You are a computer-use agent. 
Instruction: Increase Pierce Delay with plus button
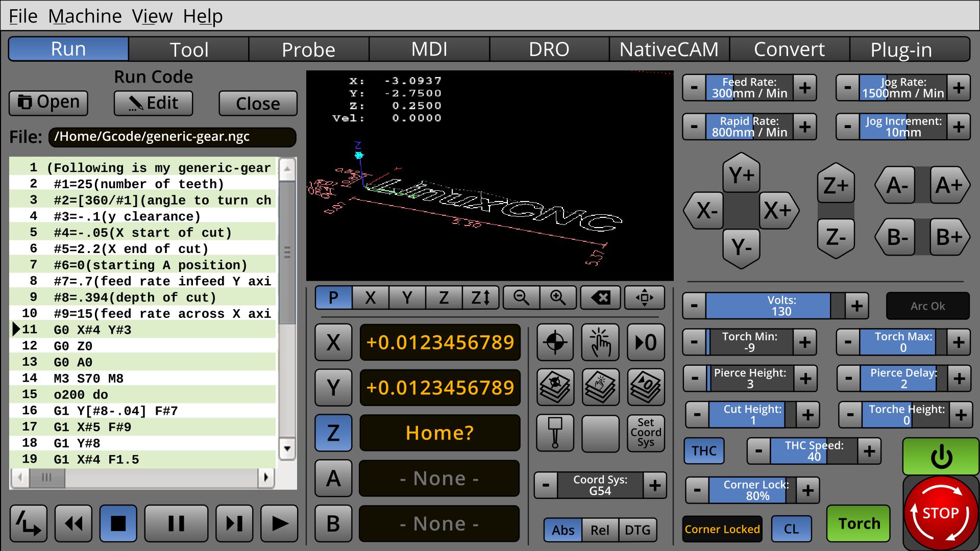pos(959,379)
